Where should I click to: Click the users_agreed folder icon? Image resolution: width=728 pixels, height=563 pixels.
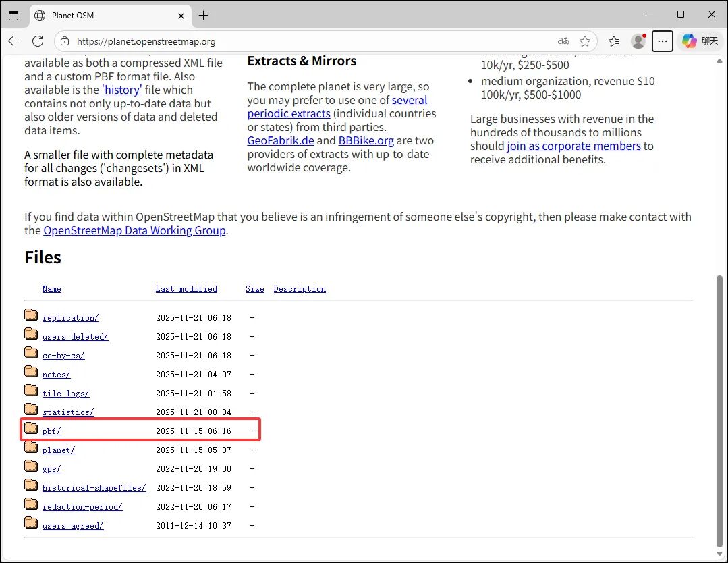[x=31, y=523]
